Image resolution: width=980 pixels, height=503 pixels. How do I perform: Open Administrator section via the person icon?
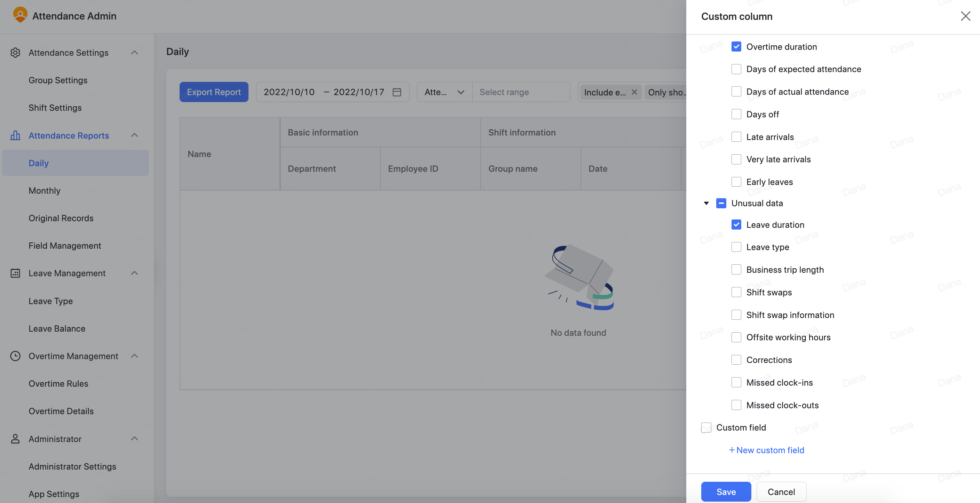pos(15,439)
